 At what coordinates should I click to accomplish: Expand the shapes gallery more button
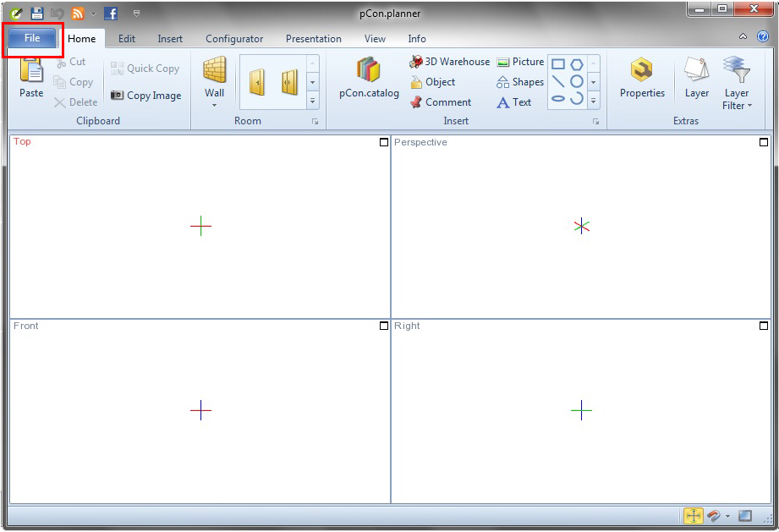pyautogui.click(x=593, y=101)
